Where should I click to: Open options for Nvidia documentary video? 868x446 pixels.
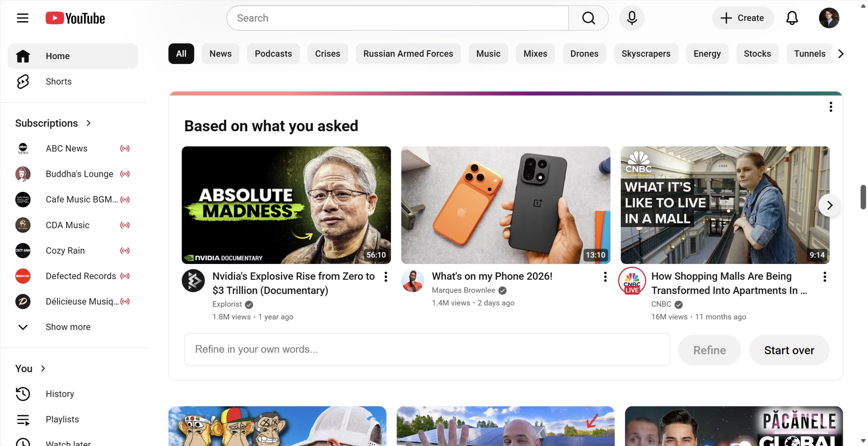pos(386,277)
